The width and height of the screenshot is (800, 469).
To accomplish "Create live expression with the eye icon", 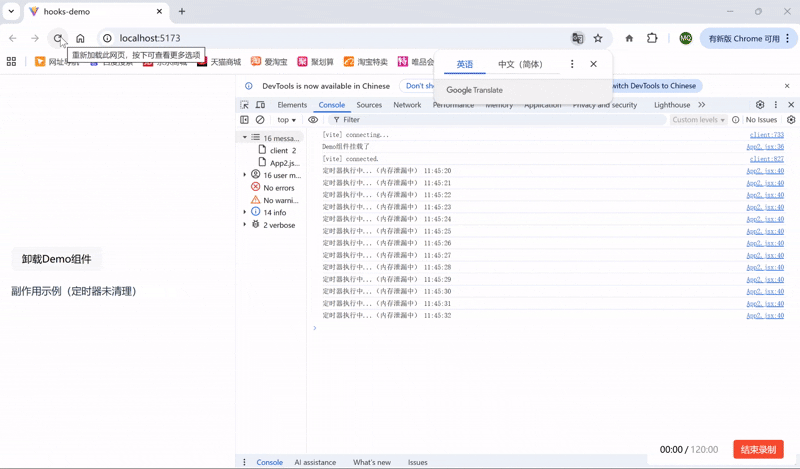I will (313, 119).
